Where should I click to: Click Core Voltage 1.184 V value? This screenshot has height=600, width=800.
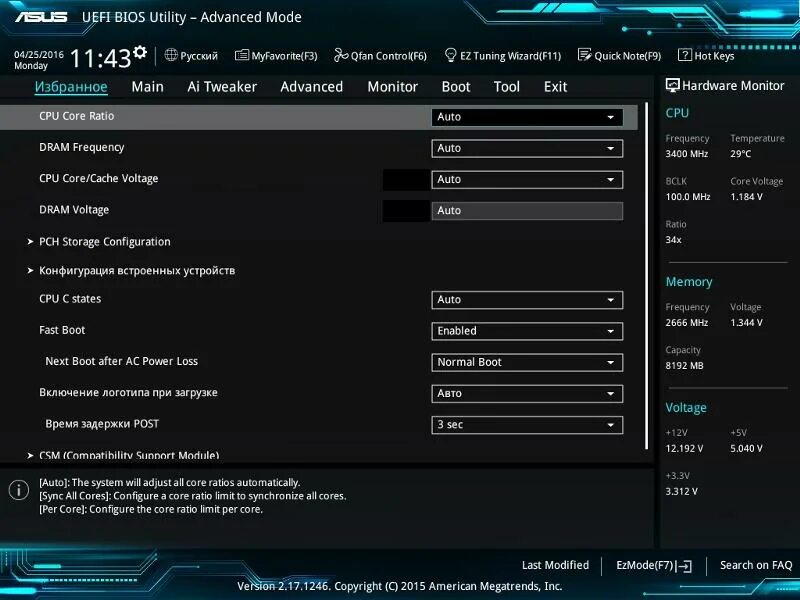coord(746,197)
